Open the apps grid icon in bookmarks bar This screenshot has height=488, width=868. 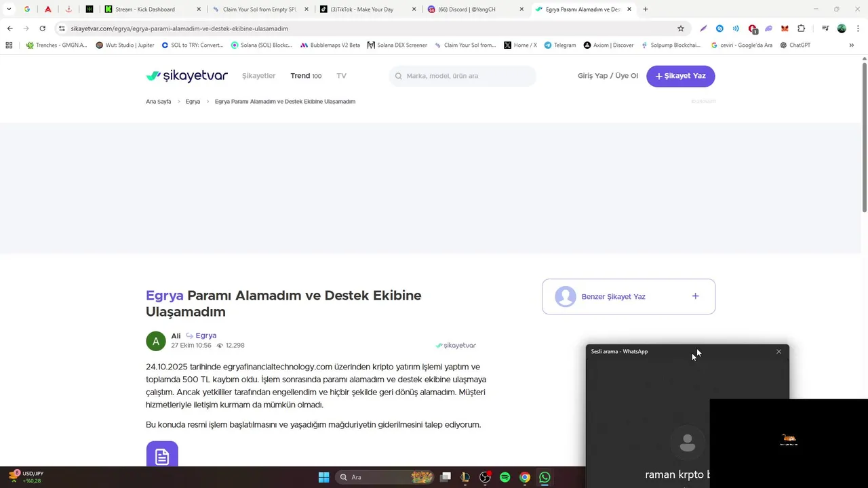pyautogui.click(x=9, y=45)
